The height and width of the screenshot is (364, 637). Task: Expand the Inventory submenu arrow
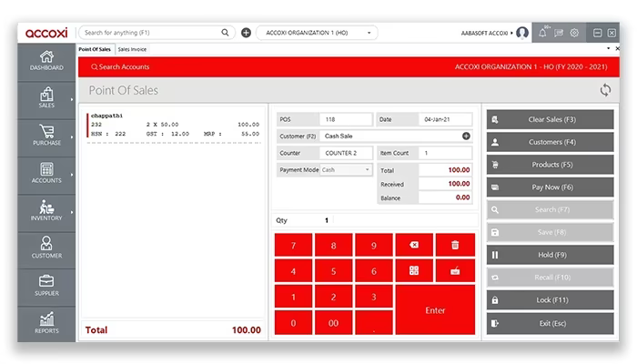72,212
